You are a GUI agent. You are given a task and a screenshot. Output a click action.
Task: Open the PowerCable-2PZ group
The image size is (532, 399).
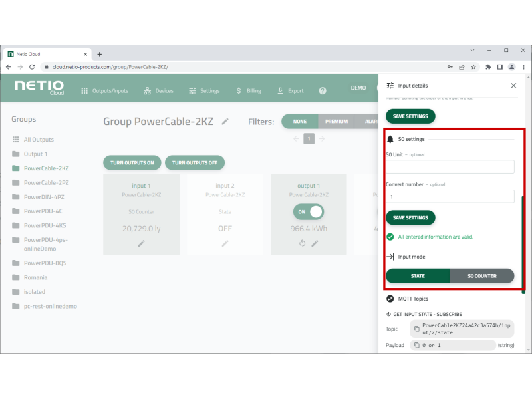(x=41, y=182)
